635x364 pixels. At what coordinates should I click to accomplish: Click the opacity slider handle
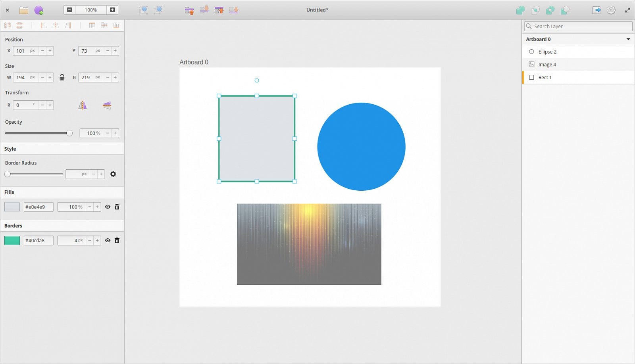(69, 133)
